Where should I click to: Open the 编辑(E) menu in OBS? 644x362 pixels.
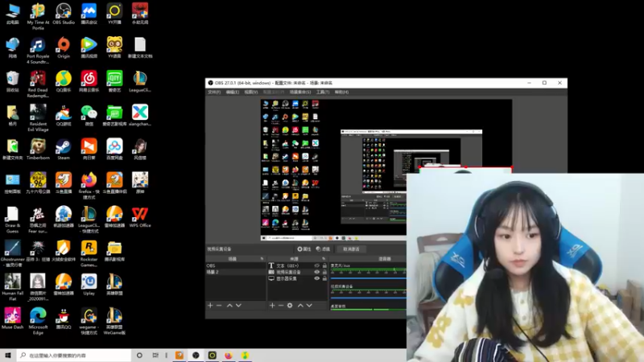pos(233,92)
